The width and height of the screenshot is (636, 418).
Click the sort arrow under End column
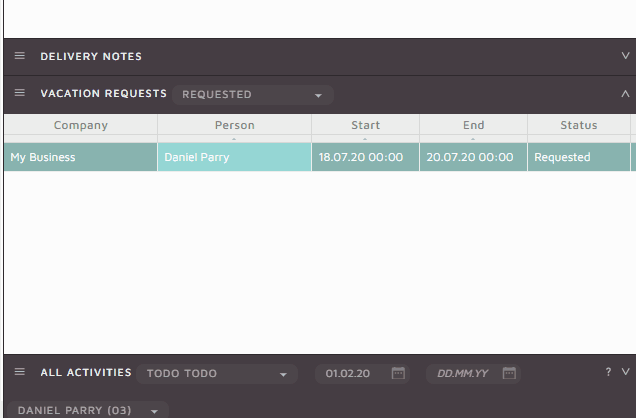473,139
